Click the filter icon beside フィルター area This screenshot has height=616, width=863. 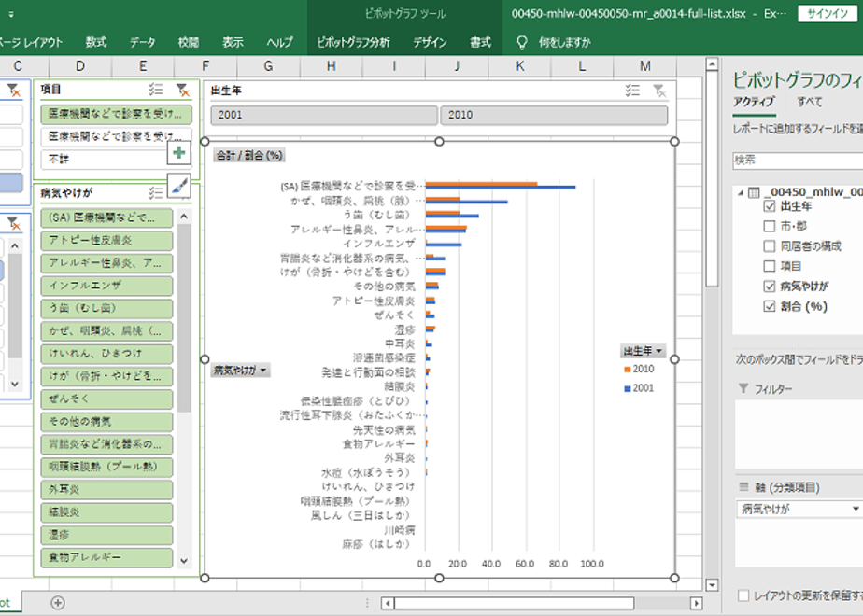(743, 389)
